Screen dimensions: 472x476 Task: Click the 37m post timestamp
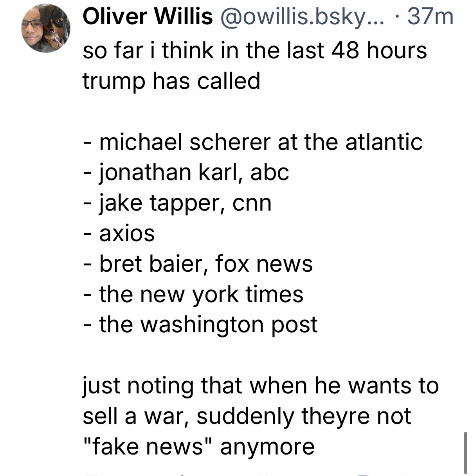click(x=430, y=17)
